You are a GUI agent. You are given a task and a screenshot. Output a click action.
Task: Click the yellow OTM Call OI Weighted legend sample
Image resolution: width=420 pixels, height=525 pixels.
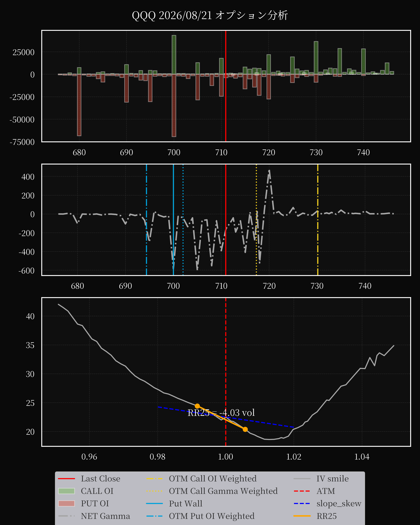[x=155, y=479]
